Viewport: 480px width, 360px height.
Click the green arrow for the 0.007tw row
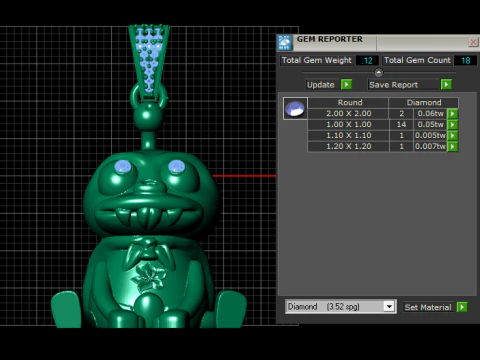click(452, 147)
